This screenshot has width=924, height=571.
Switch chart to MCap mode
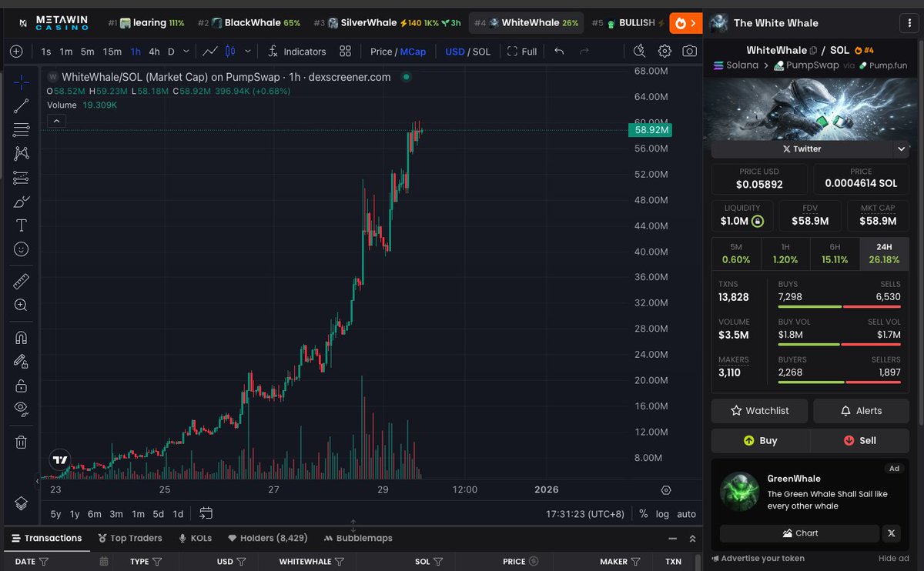click(x=413, y=52)
